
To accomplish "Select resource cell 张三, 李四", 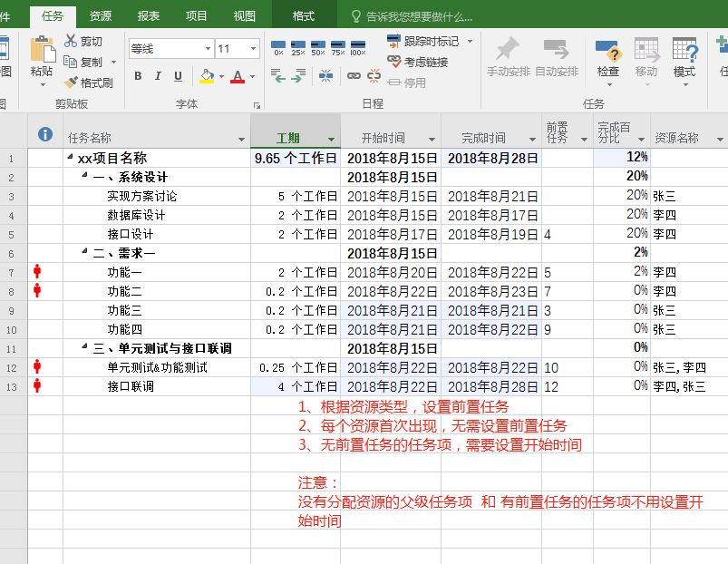I will tap(689, 367).
